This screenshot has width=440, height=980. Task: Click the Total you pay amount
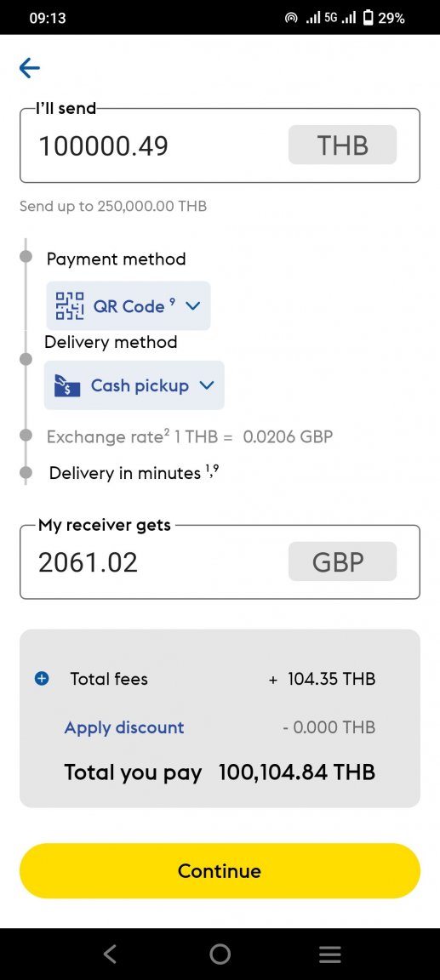click(297, 772)
